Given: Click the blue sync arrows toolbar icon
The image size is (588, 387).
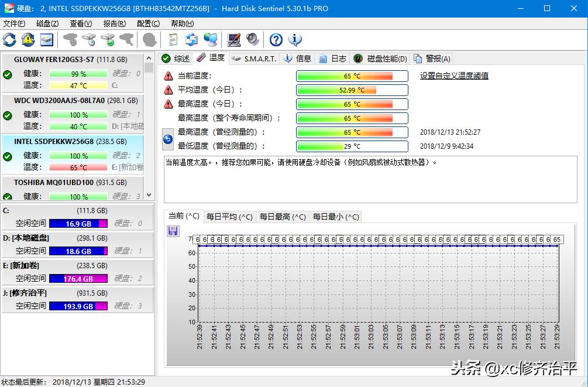Looking at the screenshot, I should [x=193, y=40].
